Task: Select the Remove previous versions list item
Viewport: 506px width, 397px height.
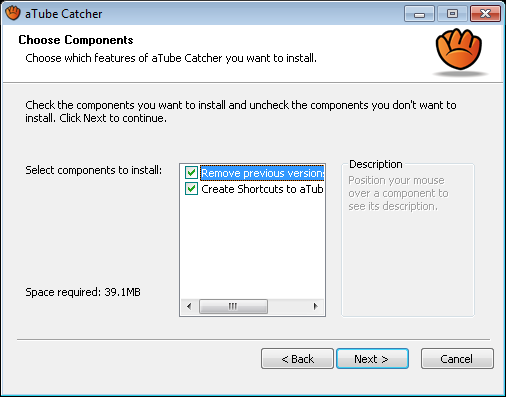Action: pyautogui.click(x=262, y=173)
